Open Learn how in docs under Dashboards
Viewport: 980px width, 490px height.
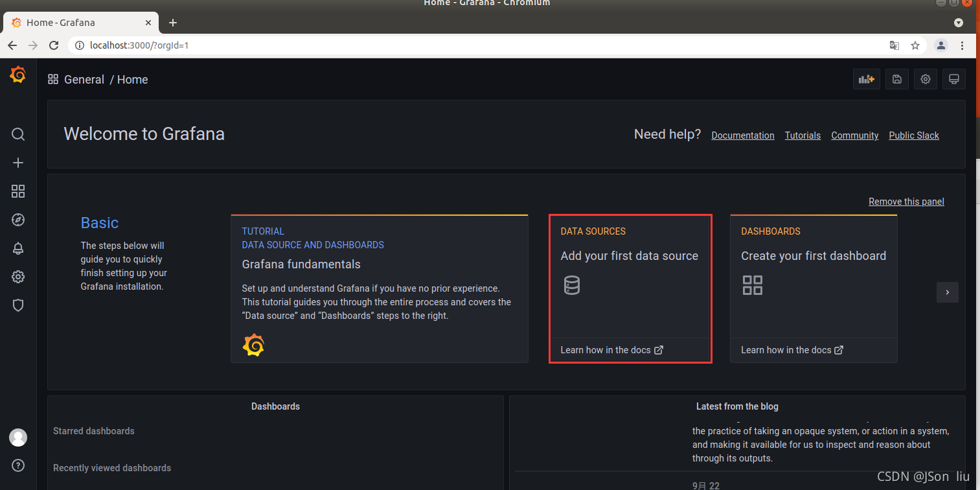click(x=792, y=350)
